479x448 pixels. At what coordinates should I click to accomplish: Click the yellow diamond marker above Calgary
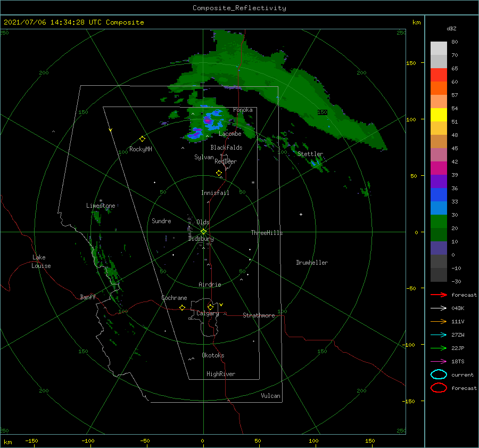210,307
